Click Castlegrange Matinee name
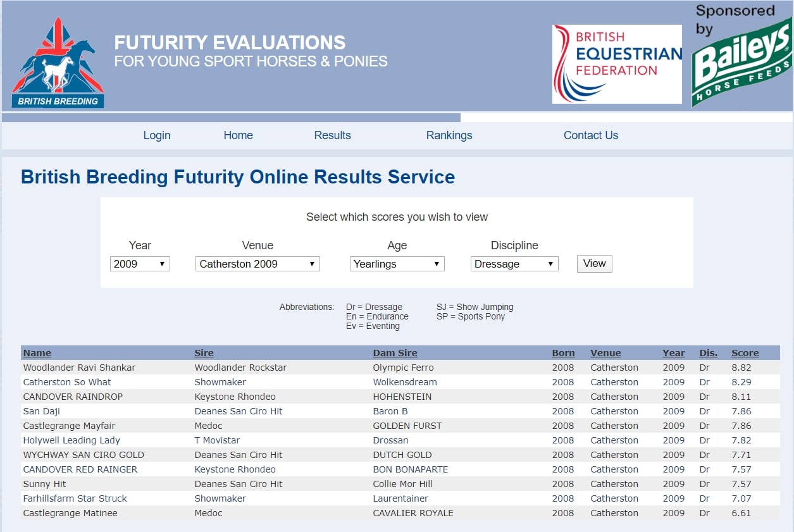 click(x=70, y=513)
